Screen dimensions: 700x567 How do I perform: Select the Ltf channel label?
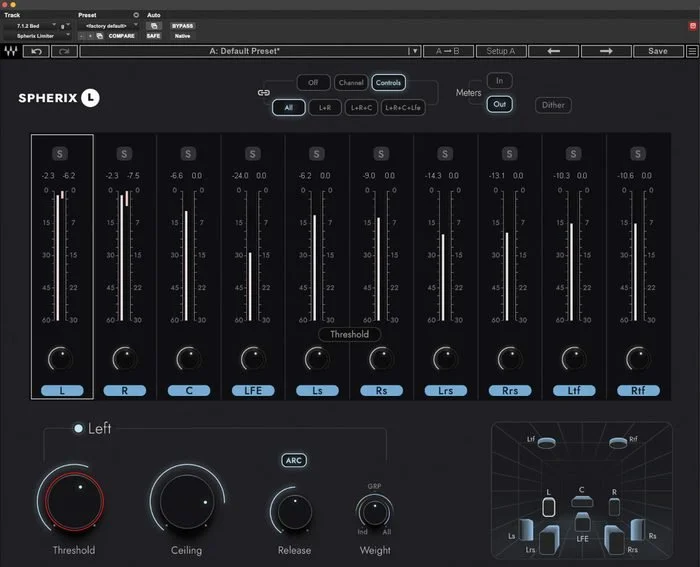pos(574,391)
